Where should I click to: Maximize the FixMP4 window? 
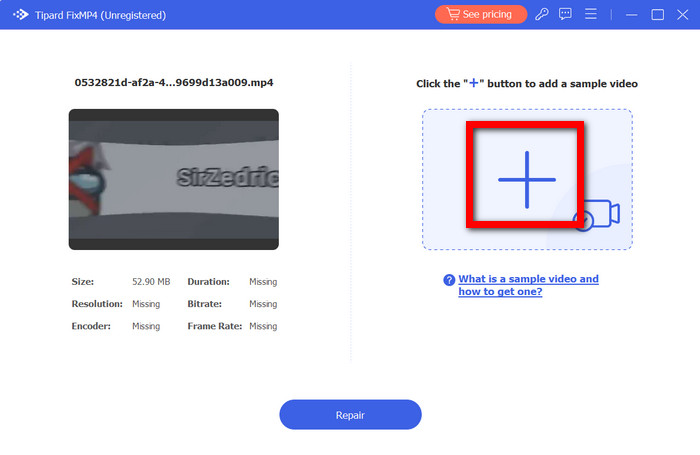(657, 15)
